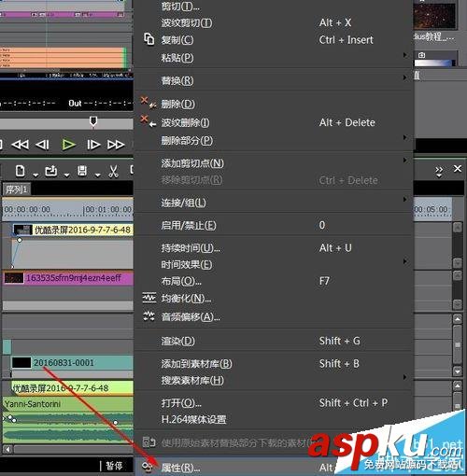Viewport: 467px width, 476px height.
Task: Toggle 启用/禁止(E) for the clip
Action: click(274, 225)
